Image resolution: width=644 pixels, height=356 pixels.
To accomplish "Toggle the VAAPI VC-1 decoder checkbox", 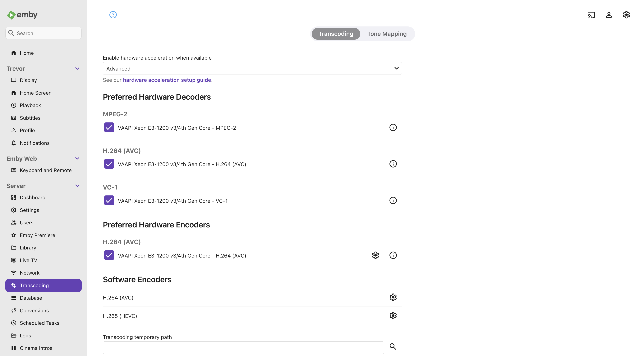I will pos(109,200).
